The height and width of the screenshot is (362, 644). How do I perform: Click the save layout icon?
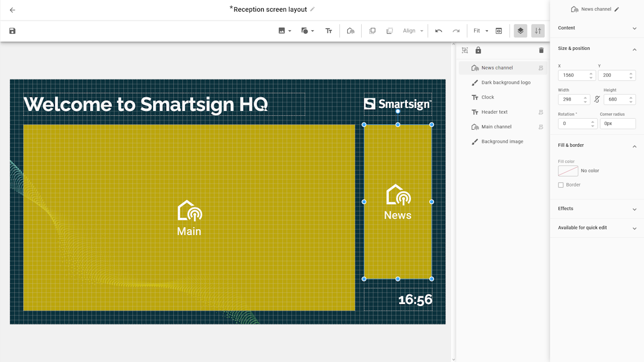tap(13, 31)
